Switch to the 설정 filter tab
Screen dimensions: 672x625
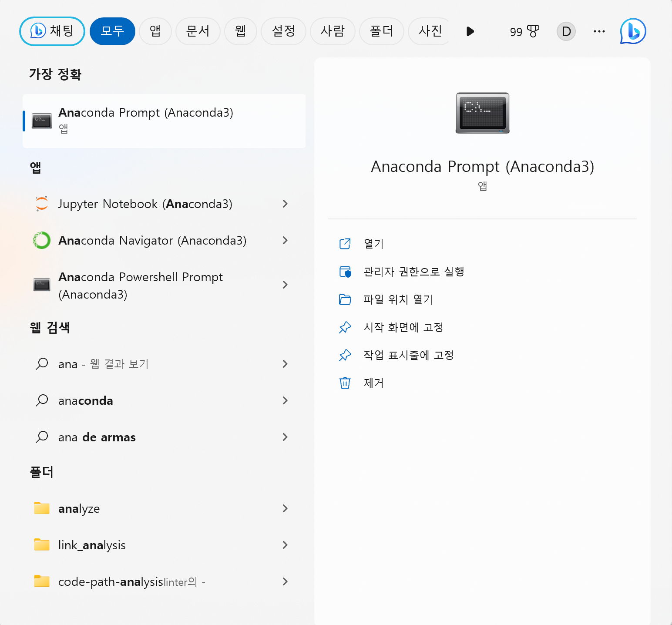(x=283, y=31)
